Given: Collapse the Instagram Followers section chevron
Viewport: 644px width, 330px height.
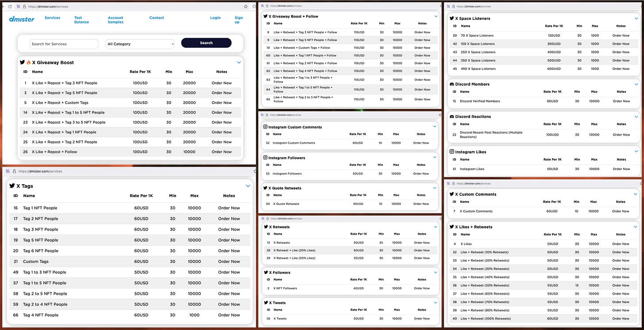Looking at the screenshot, I should coord(435,157).
